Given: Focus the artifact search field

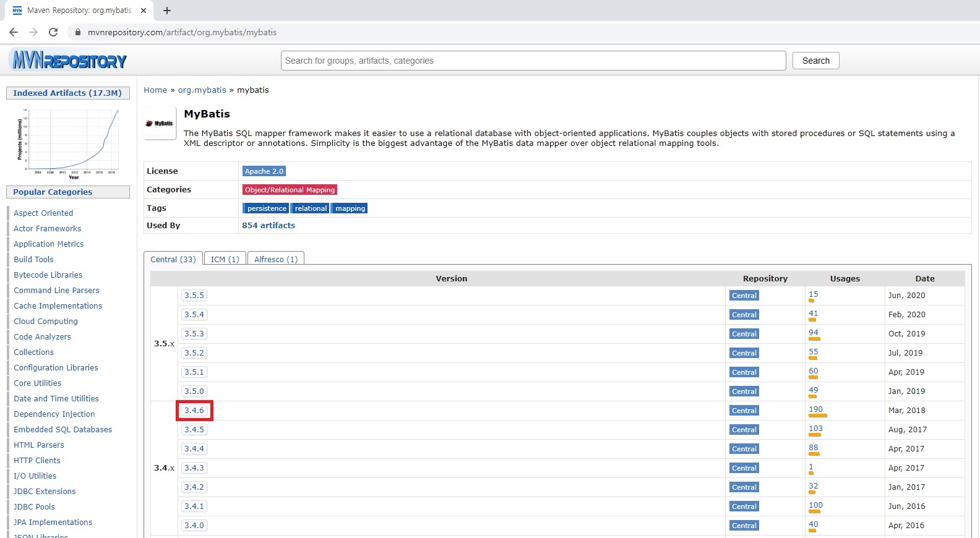Looking at the screenshot, I should (533, 61).
